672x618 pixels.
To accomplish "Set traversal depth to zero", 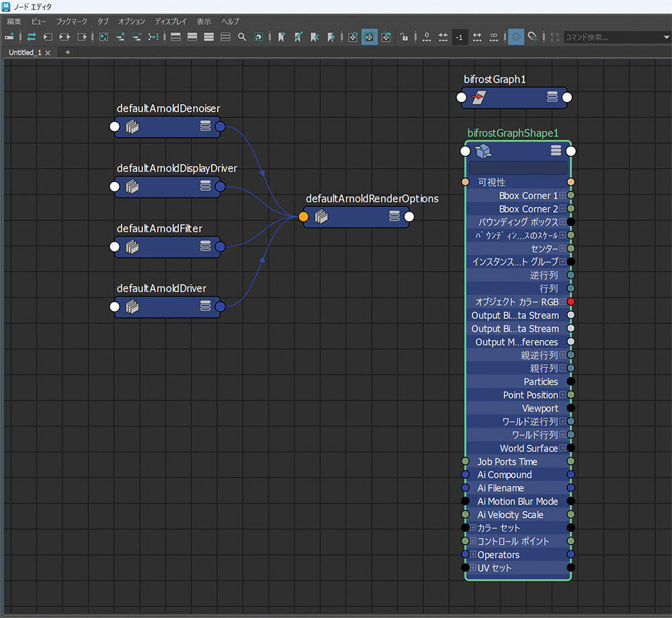I will pyautogui.click(x=427, y=37).
